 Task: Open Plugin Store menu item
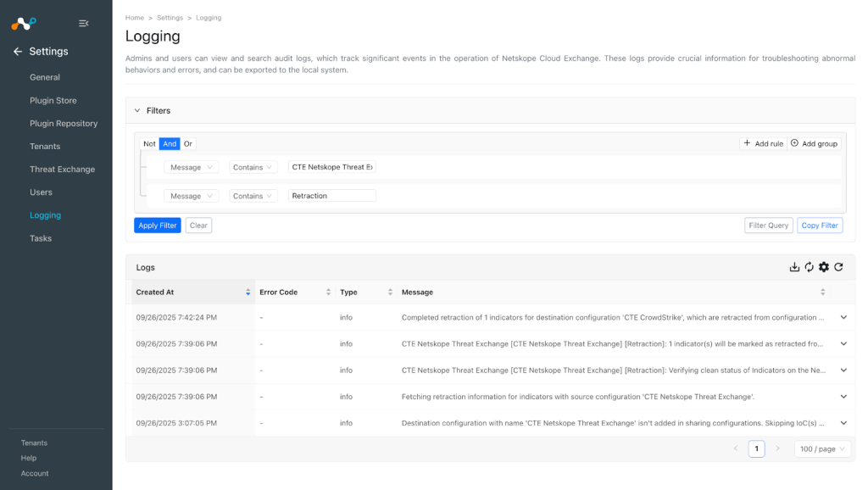pyautogui.click(x=53, y=101)
